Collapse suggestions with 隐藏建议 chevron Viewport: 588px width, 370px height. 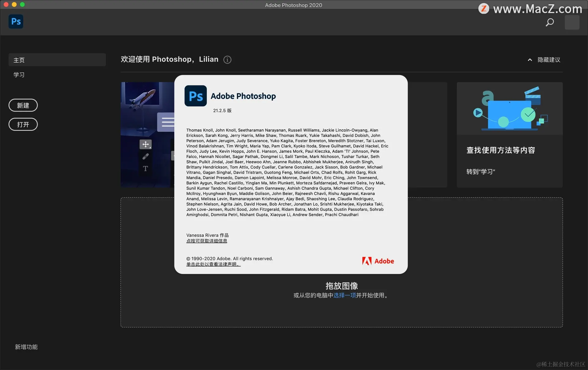[530, 60]
